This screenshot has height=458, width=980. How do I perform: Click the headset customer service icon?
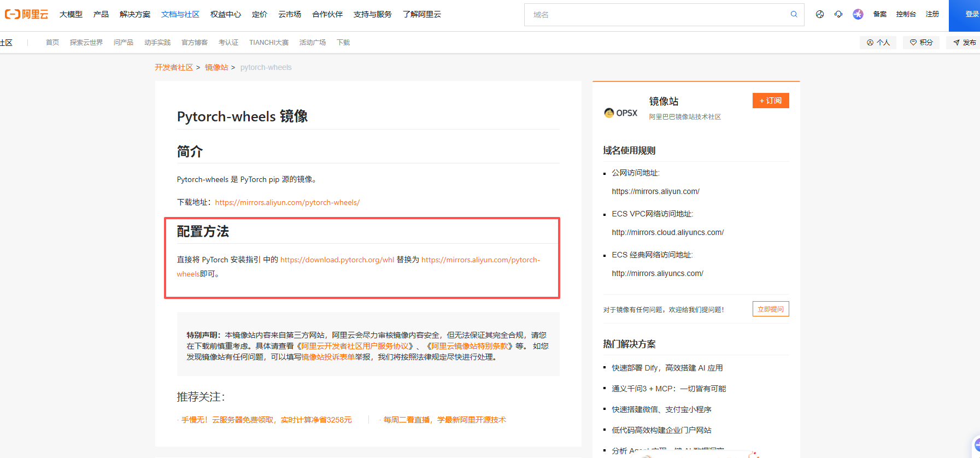click(838, 14)
